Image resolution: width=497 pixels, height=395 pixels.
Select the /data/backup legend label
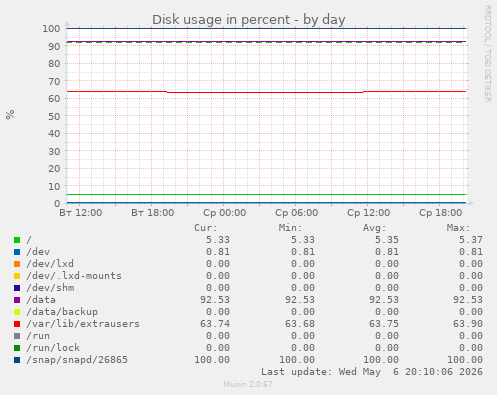[x=62, y=312]
